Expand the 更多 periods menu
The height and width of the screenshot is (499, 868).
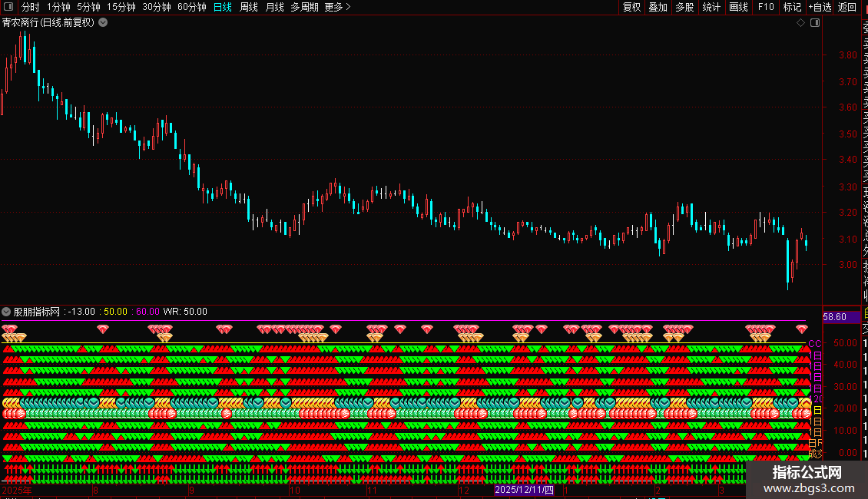338,7
